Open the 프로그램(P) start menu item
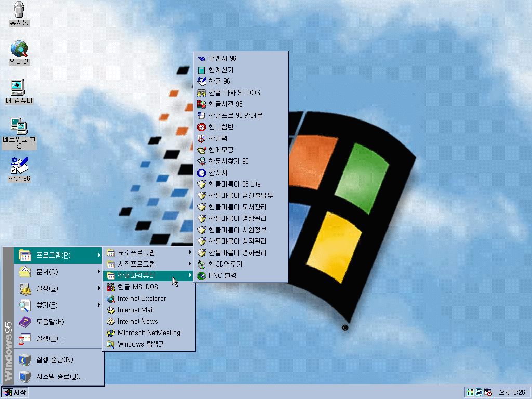532x399 pixels. click(x=58, y=255)
